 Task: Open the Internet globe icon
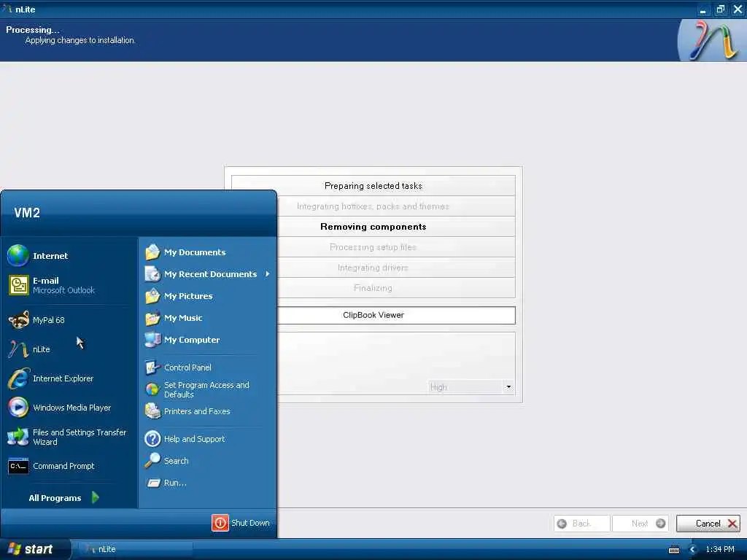tap(18, 256)
